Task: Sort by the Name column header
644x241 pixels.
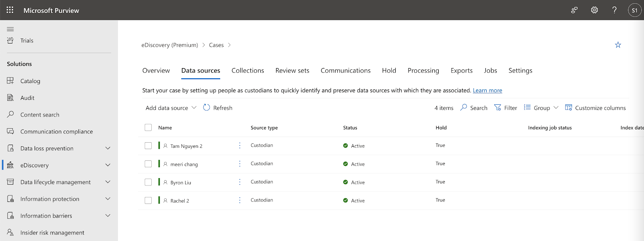Action: (x=165, y=127)
